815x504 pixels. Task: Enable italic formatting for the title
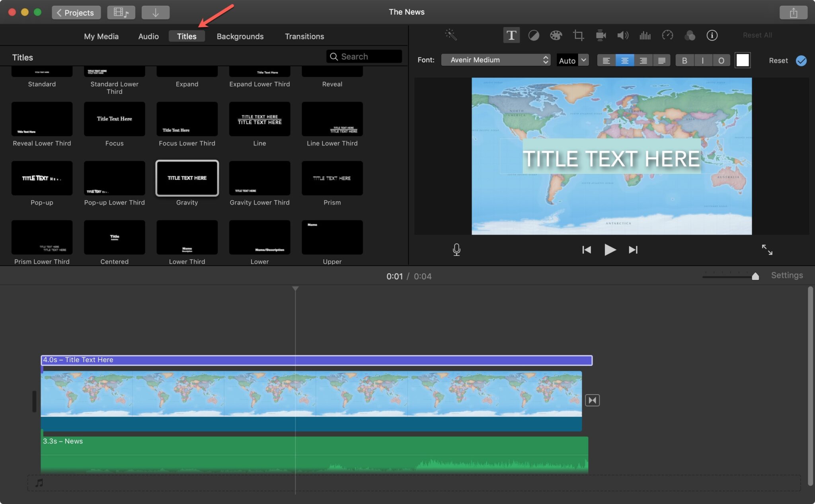(703, 60)
